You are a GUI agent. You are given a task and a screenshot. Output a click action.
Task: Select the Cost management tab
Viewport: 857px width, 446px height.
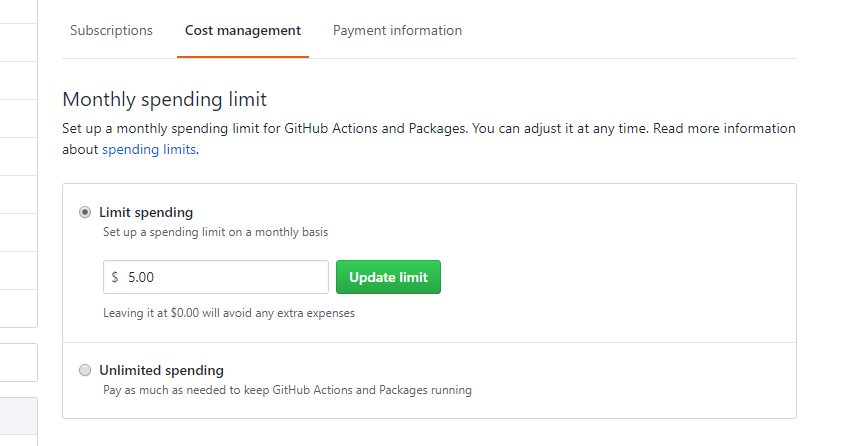[242, 31]
